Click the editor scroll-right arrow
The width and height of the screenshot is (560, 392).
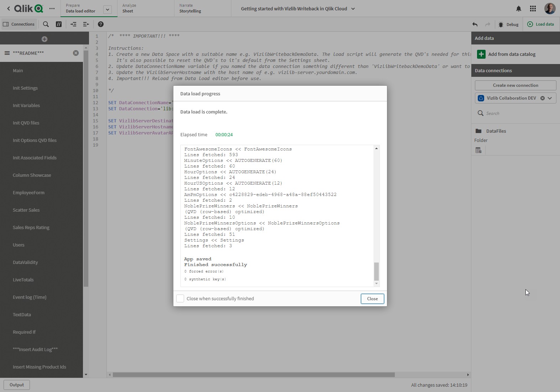click(468, 375)
